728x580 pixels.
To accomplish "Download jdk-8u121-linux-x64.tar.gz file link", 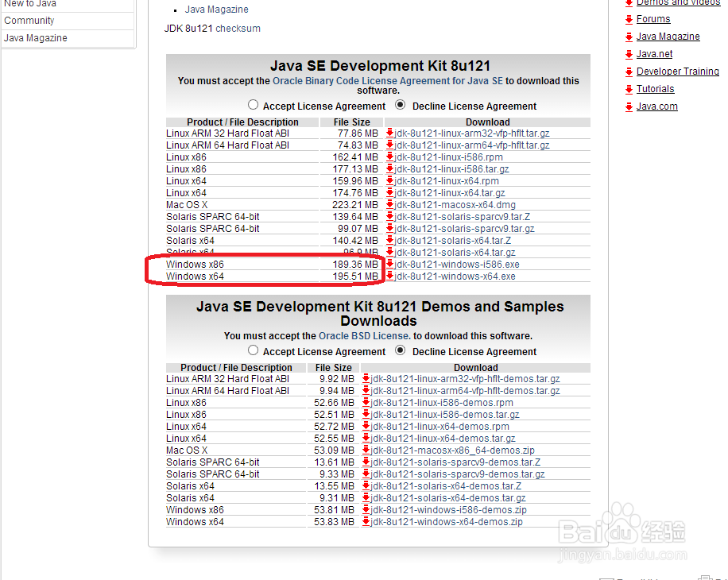I will coord(449,193).
